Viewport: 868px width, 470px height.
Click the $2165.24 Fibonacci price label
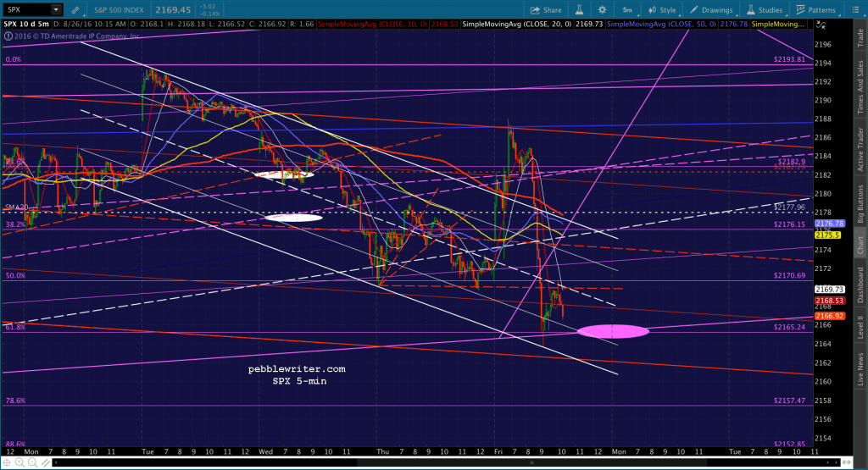(x=789, y=327)
